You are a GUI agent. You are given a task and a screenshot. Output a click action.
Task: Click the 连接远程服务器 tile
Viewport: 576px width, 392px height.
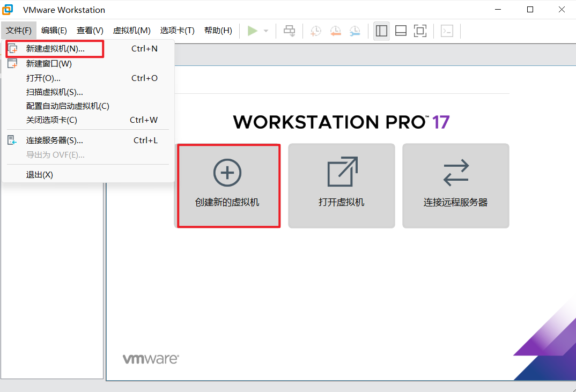[455, 186]
